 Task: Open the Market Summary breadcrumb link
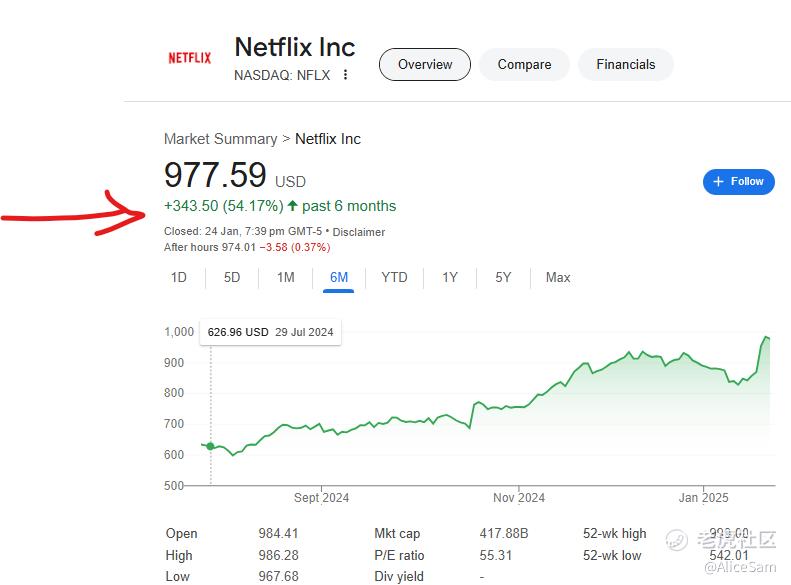(x=220, y=139)
